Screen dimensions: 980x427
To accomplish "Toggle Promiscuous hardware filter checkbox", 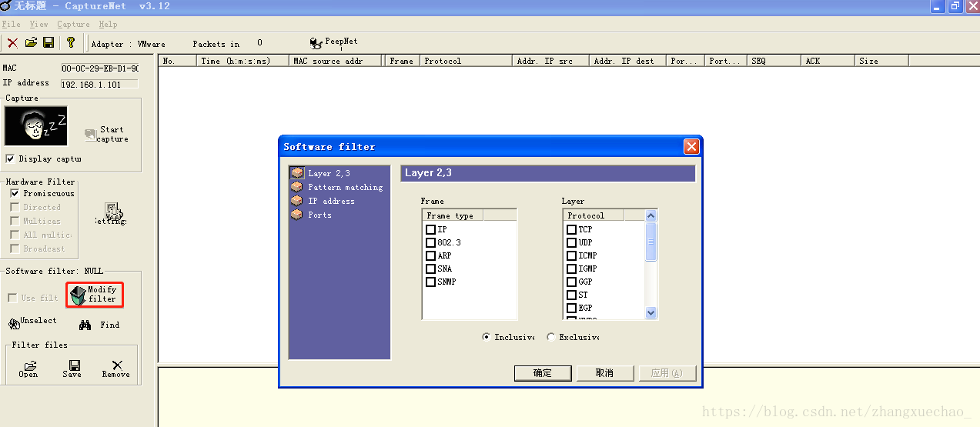I will click(x=15, y=193).
